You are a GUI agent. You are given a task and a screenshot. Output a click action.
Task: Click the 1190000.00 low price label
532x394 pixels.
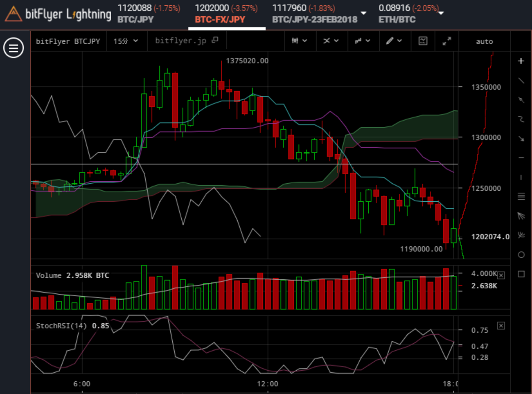(421, 249)
